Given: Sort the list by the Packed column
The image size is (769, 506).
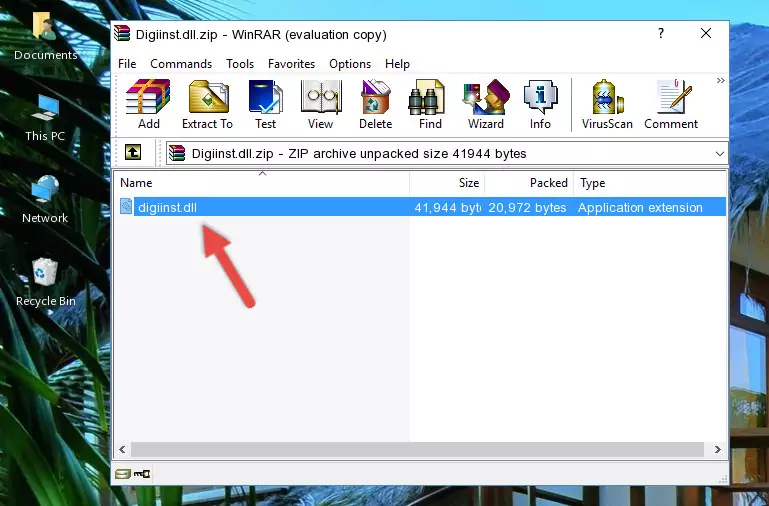Looking at the screenshot, I should click(x=529, y=183).
